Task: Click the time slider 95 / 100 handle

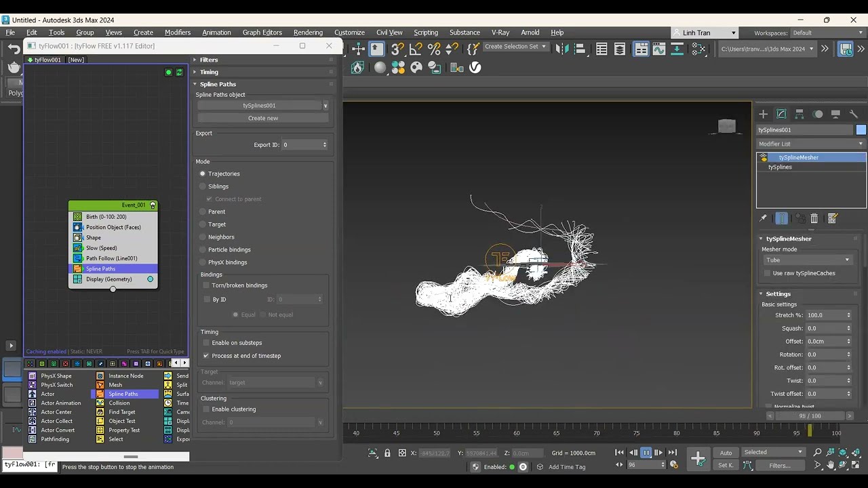Action: point(809,416)
